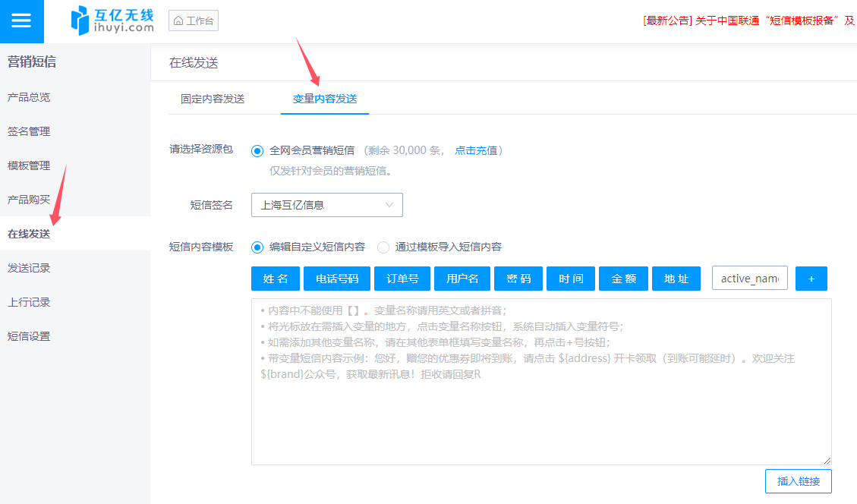Open 模板管理 in sidebar
The height and width of the screenshot is (504, 857).
[x=29, y=165]
